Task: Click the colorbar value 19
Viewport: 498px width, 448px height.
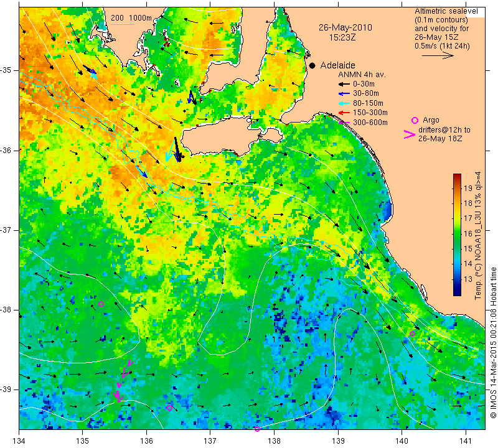Action: click(468, 188)
